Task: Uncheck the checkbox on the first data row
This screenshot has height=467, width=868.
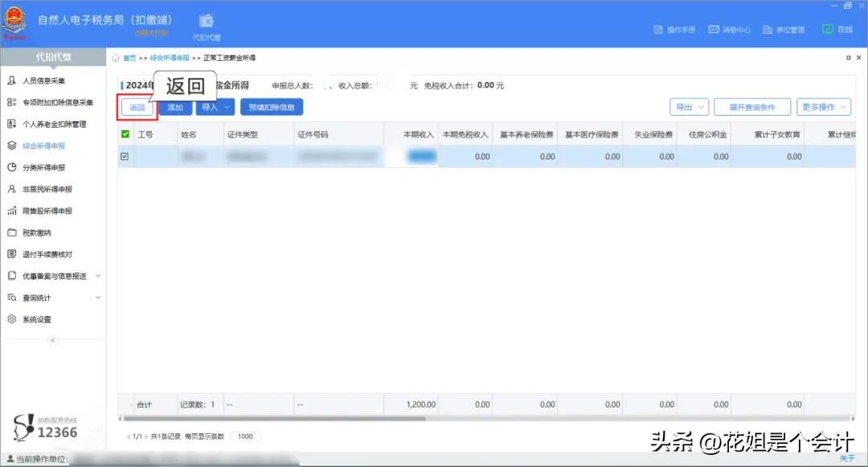Action: click(125, 156)
